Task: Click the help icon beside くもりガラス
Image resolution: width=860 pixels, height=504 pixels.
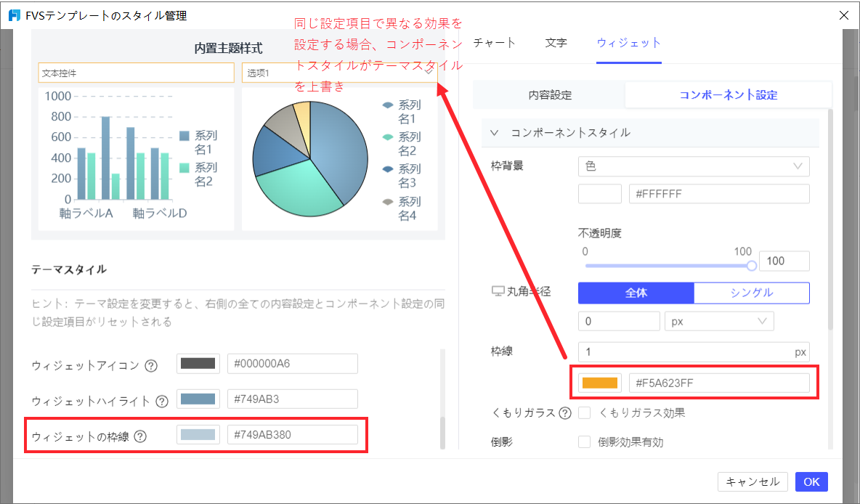Action: (565, 413)
